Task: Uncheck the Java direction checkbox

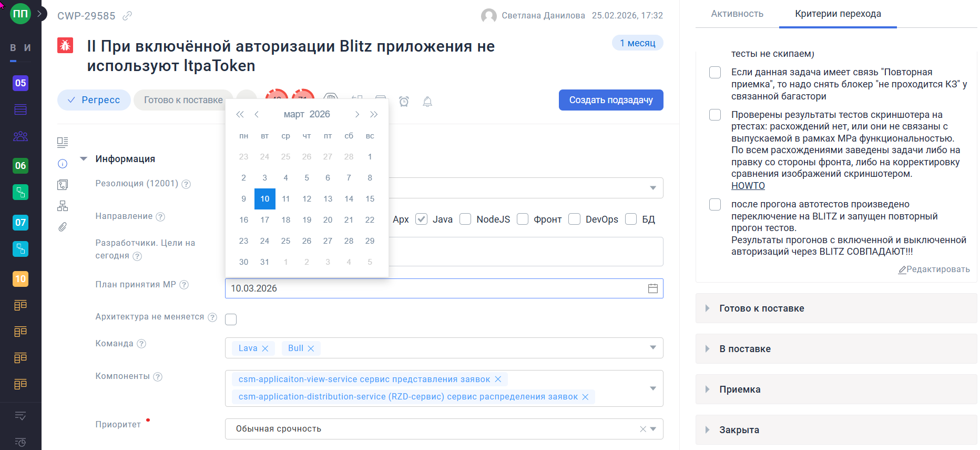Action: point(421,219)
